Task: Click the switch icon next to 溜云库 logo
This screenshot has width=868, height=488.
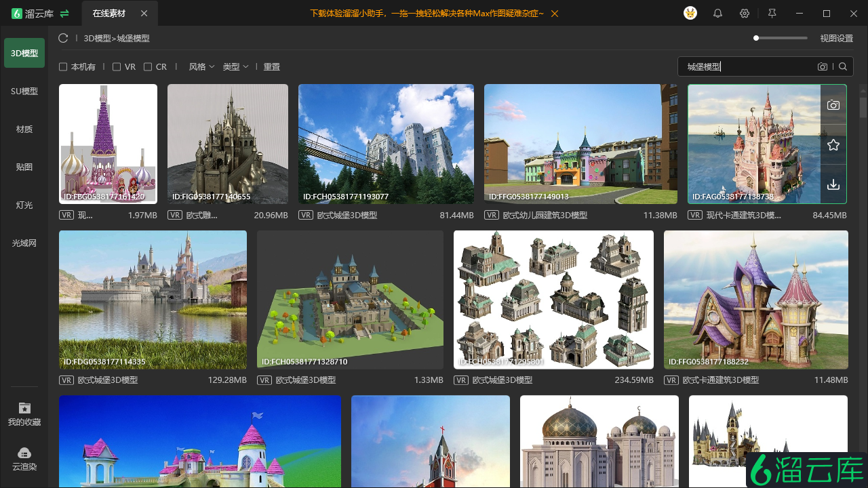Action: (64, 14)
